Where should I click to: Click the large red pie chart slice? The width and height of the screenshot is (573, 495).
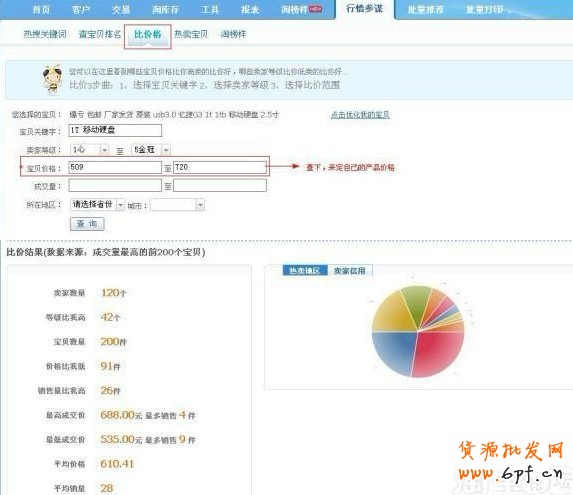click(439, 354)
